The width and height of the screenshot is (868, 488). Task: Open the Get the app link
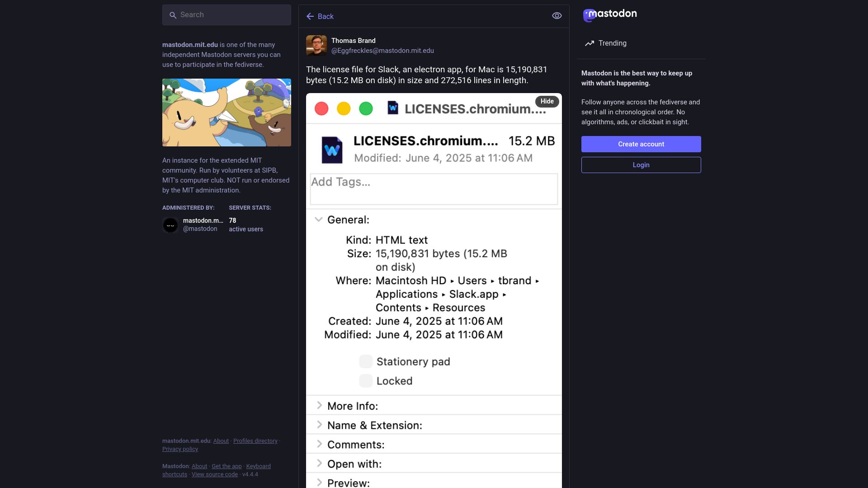click(226, 466)
